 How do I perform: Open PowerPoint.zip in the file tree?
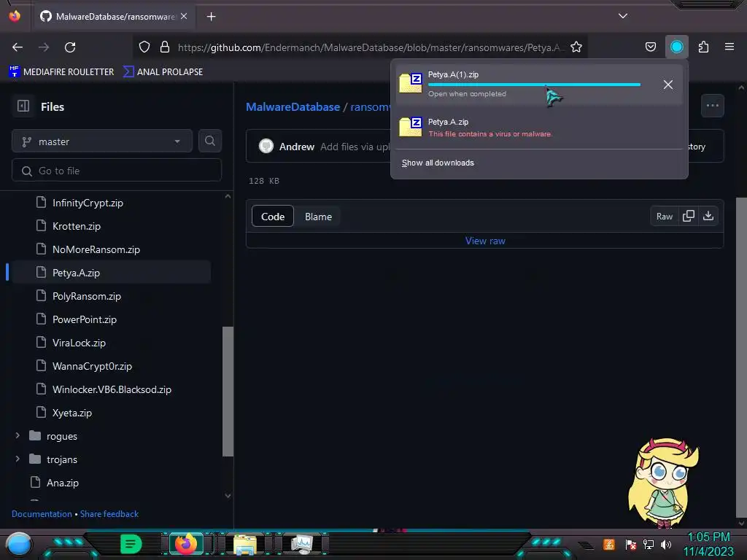coord(85,319)
